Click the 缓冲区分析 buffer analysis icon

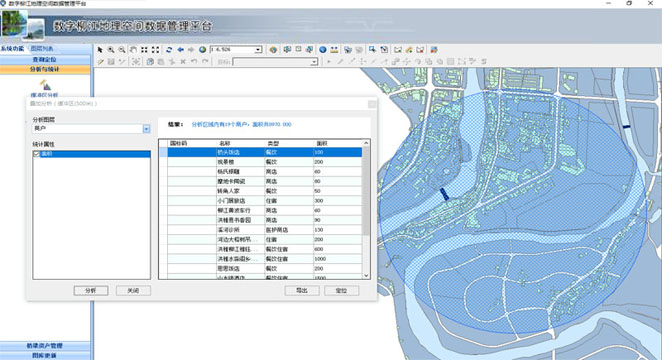click(45, 86)
